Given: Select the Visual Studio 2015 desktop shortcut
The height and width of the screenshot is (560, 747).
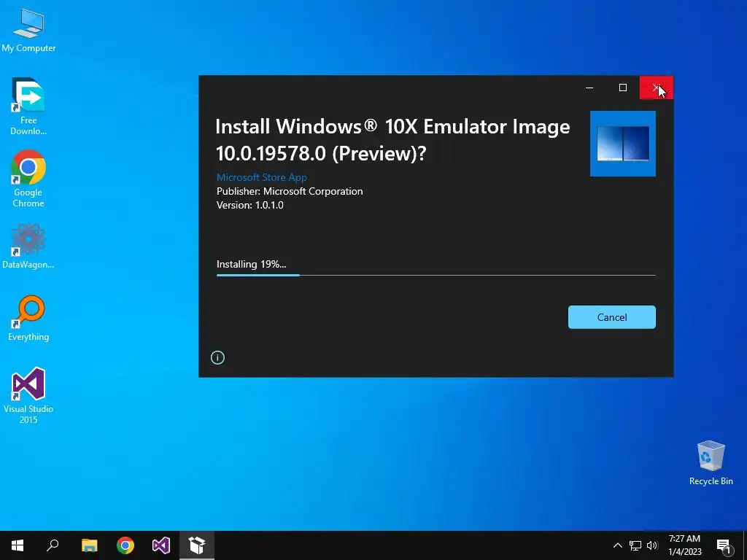Looking at the screenshot, I should (28, 395).
